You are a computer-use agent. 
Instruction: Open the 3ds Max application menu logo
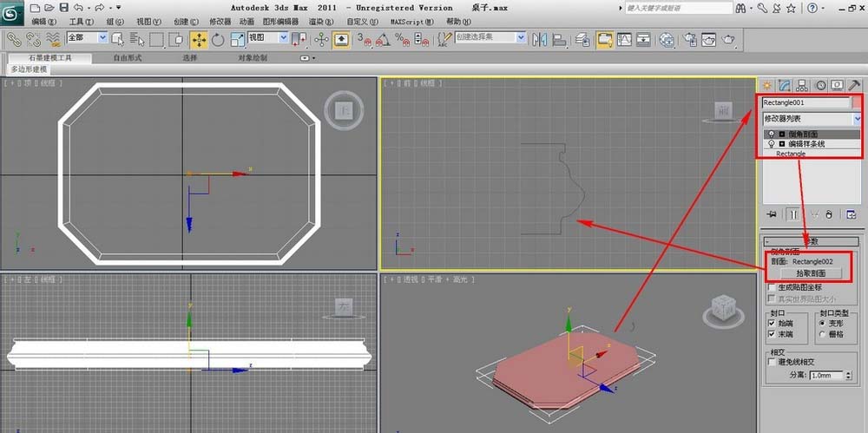click(11, 12)
